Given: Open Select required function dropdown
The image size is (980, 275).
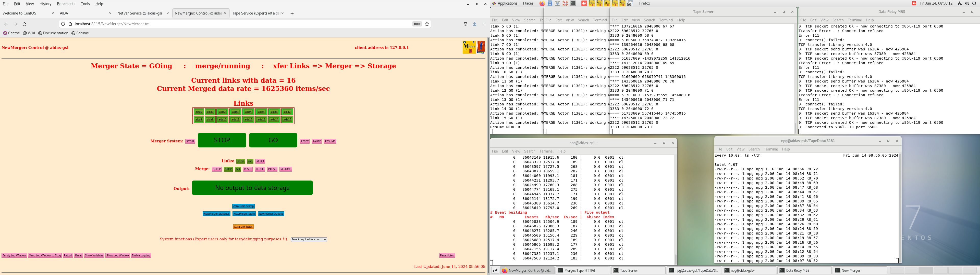Looking at the screenshot, I should [309, 240].
